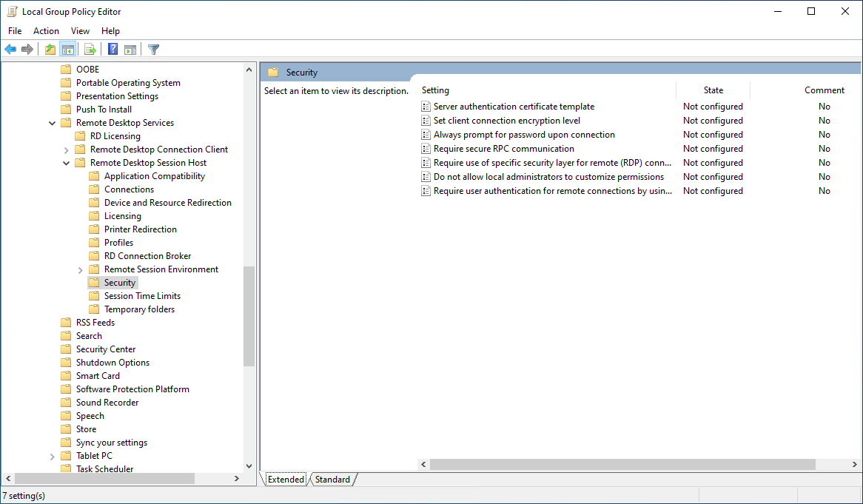Image resolution: width=863 pixels, height=504 pixels.
Task: Click the Back navigation arrow
Action: click(x=10, y=49)
